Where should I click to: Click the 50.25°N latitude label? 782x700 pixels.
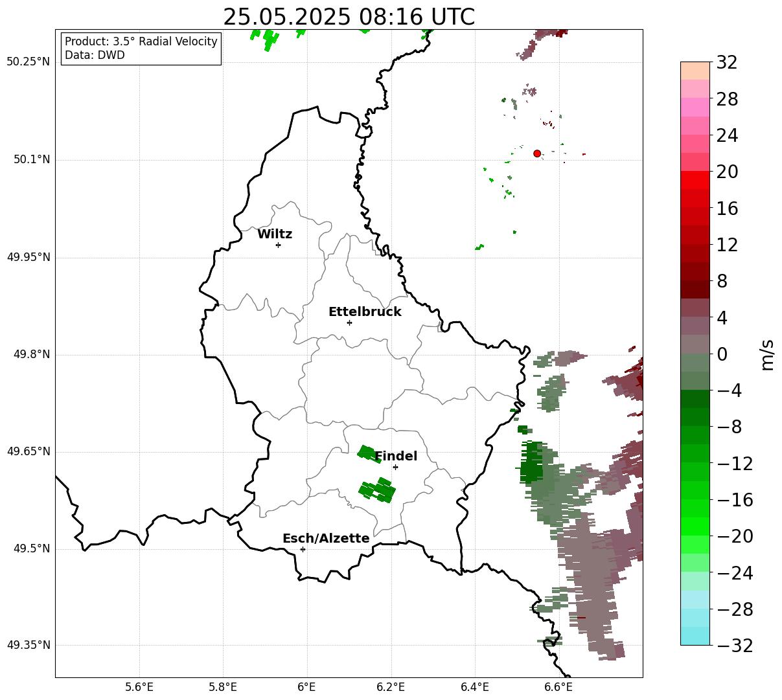pyautogui.click(x=29, y=62)
